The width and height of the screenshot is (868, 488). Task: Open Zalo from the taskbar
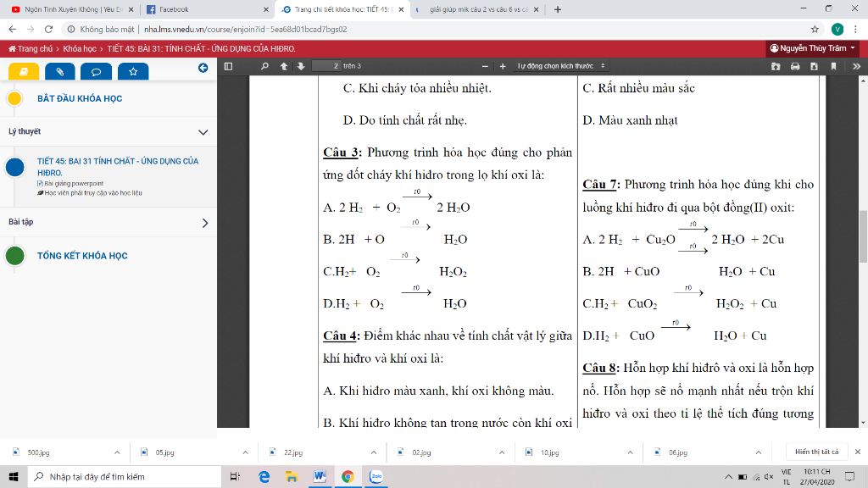tap(376, 476)
